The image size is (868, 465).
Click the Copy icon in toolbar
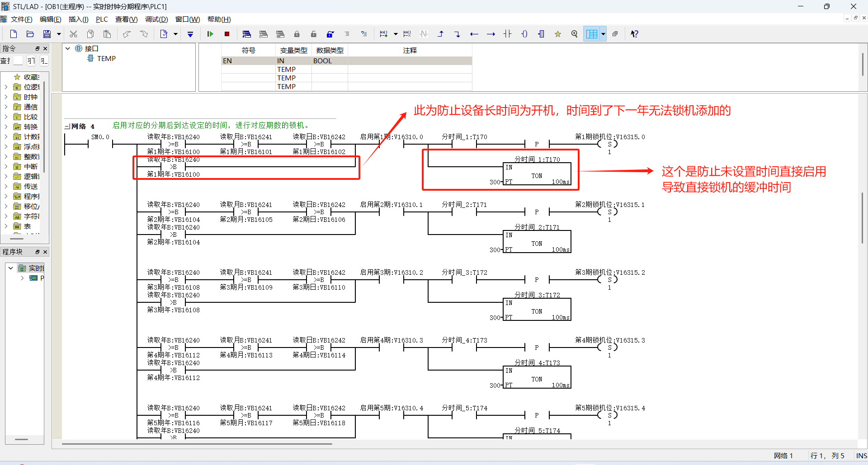pyautogui.click(x=90, y=34)
